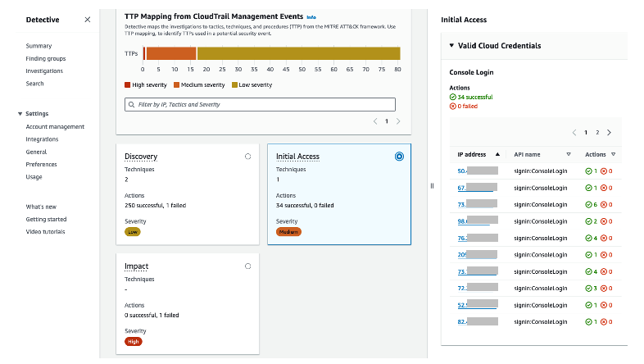Sort by Actions column

tap(600, 154)
